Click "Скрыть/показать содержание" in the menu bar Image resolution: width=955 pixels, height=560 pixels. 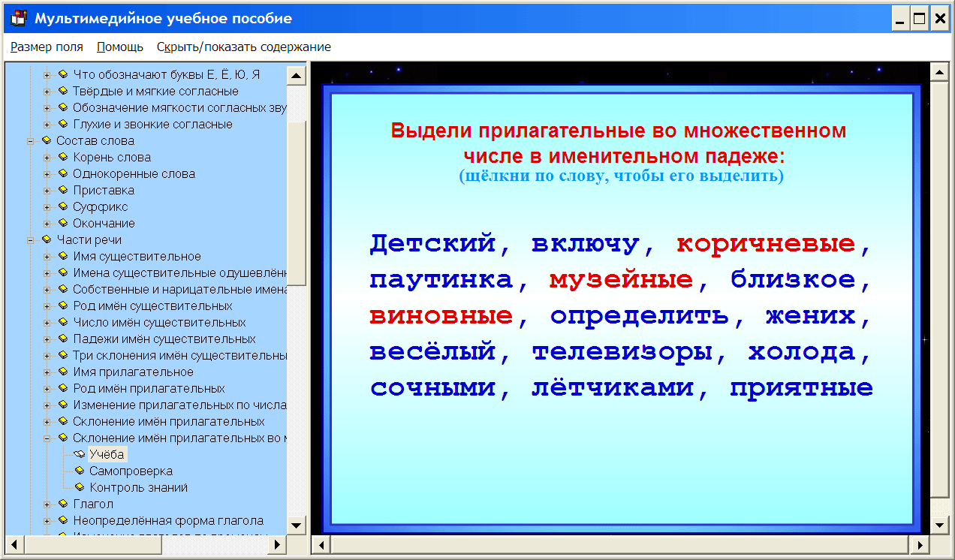pos(243,46)
